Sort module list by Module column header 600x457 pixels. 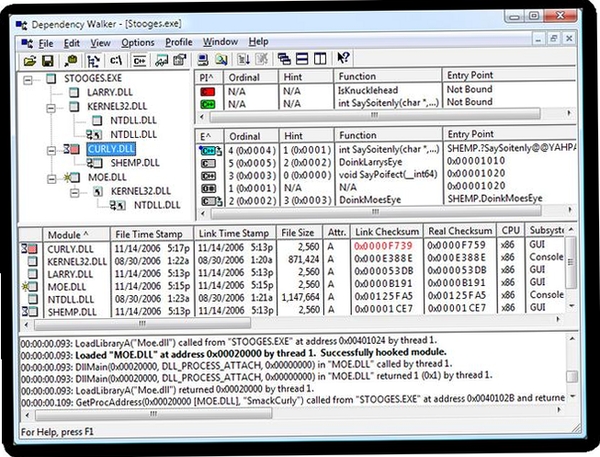[76, 234]
